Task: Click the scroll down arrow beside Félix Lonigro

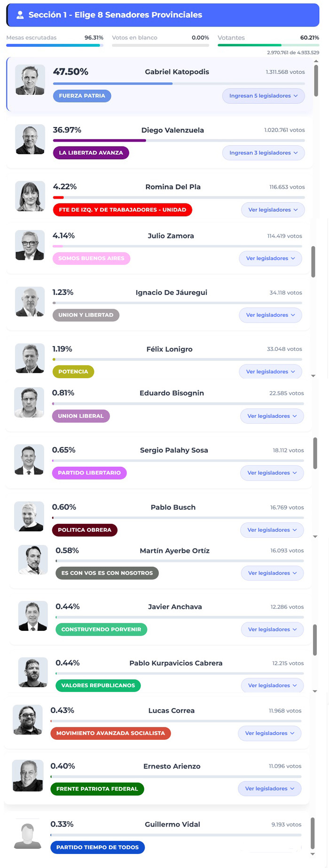Action: (x=313, y=376)
